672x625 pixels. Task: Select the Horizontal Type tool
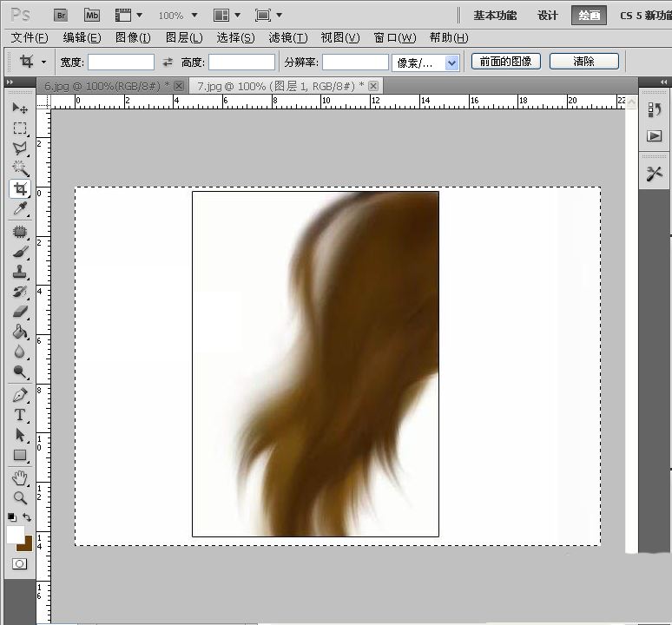[20, 415]
